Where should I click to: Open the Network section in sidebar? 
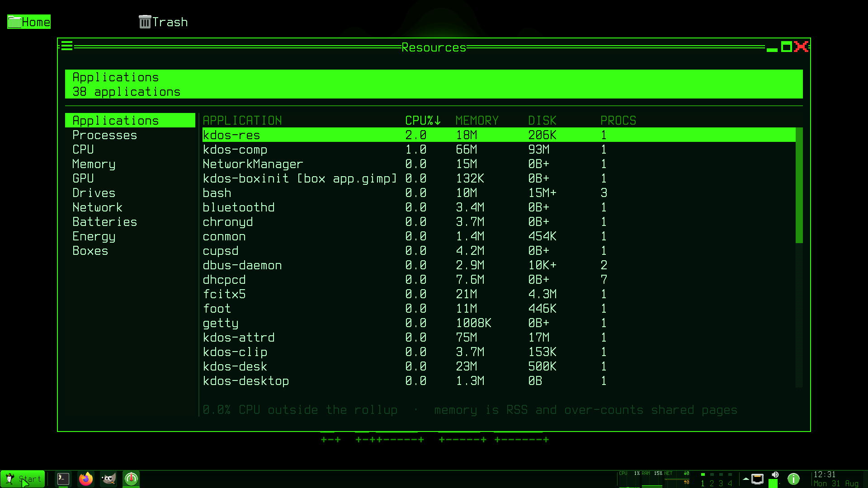(x=130, y=207)
